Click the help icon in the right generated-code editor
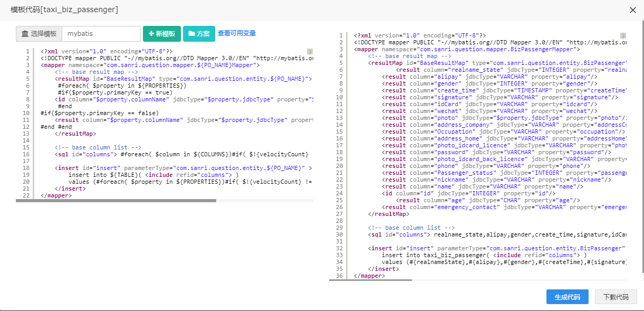 623,35
